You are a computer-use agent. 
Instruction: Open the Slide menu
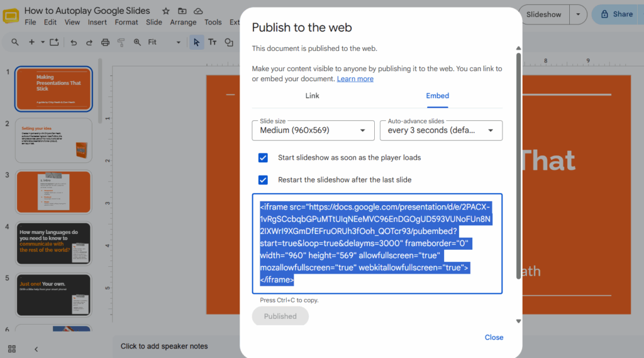[154, 22]
